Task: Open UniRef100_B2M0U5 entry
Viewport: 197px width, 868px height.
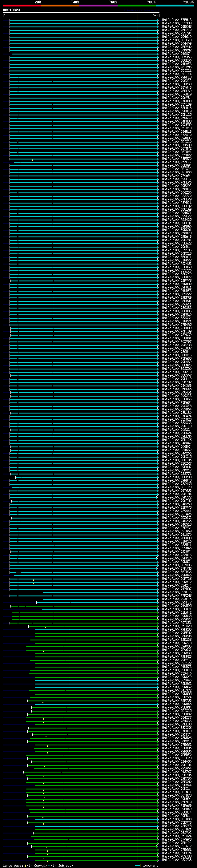Action: [177, 748]
